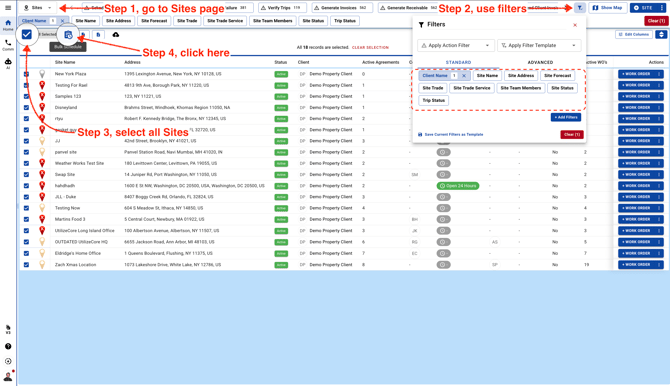Uncheck the Disneyland row checkbox
The height and width of the screenshot is (386, 670).
pos(26,107)
